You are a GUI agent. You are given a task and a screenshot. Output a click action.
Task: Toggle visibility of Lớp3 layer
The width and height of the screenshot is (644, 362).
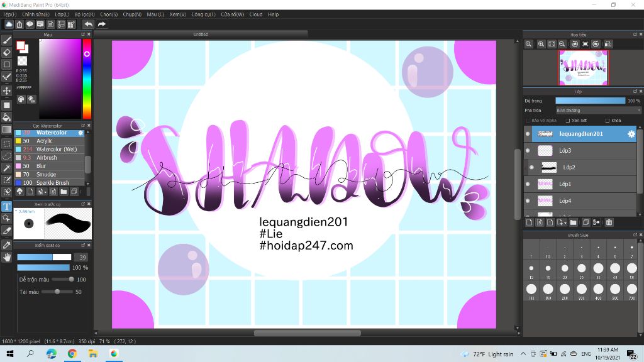tap(528, 151)
